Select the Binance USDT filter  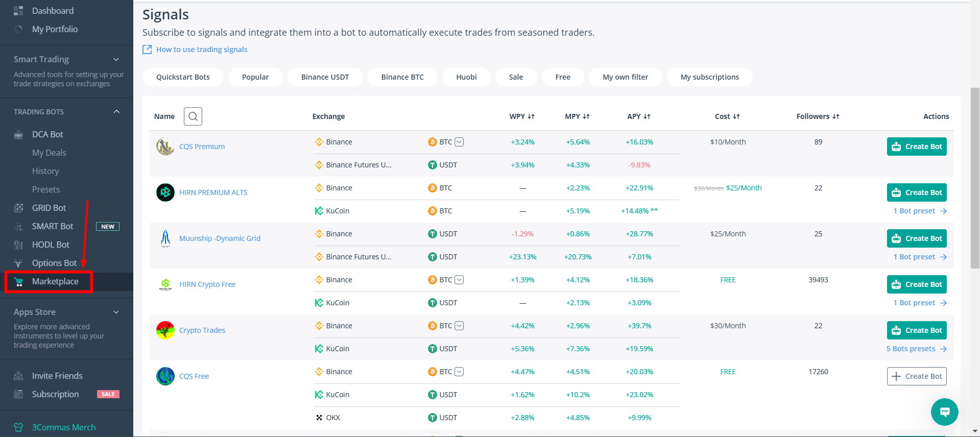[325, 77]
